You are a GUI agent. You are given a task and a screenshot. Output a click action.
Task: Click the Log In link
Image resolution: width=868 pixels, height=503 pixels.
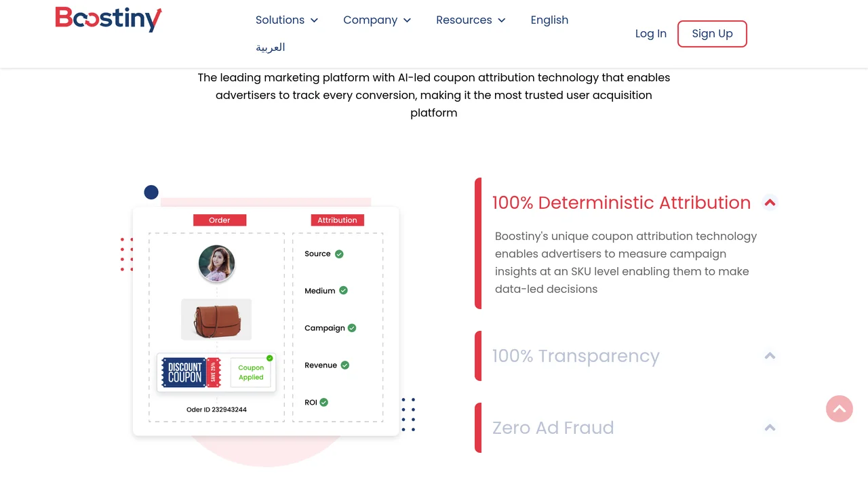[x=651, y=34]
